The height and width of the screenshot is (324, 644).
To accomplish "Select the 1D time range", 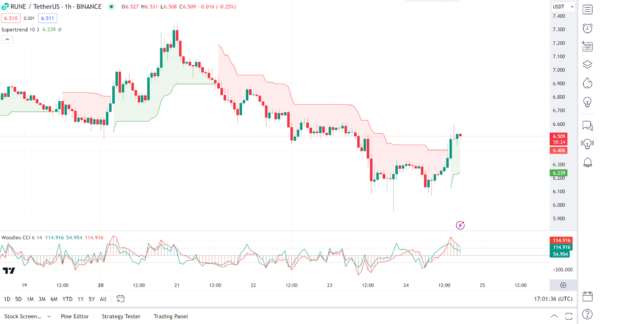I will (7, 299).
